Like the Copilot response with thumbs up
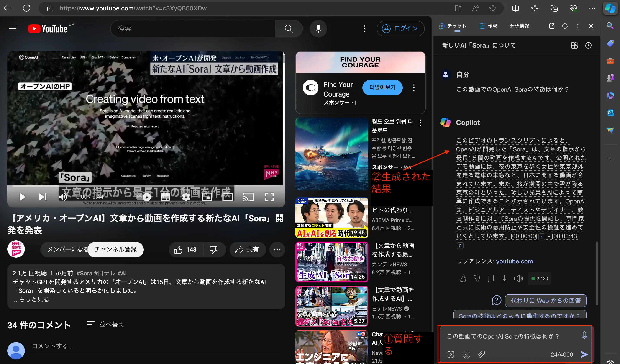The image size is (620, 364). pos(463,278)
